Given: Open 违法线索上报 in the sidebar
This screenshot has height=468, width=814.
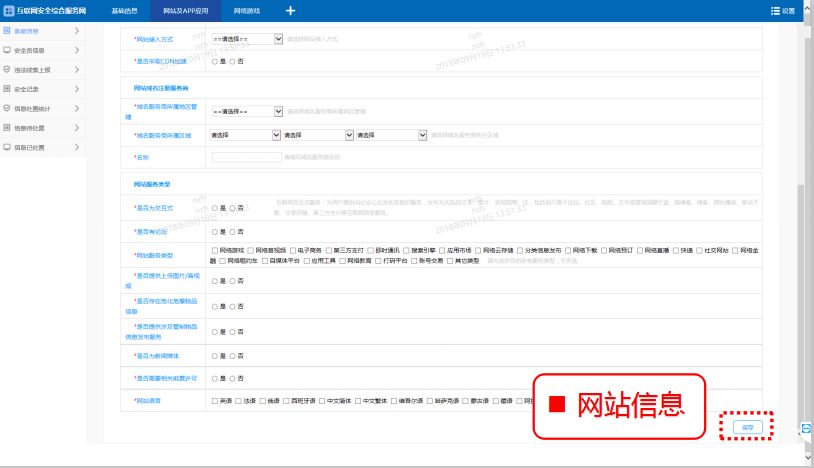Looking at the screenshot, I should pyautogui.click(x=32, y=70).
